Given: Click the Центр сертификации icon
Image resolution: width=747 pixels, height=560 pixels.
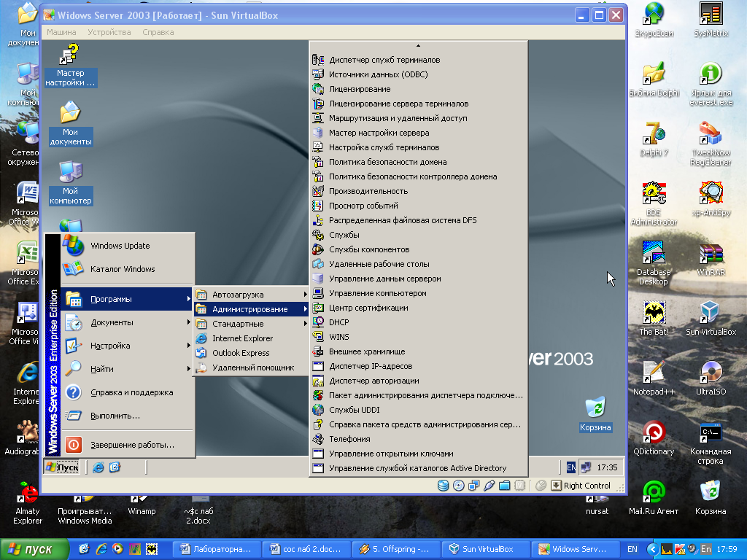Looking at the screenshot, I should [x=318, y=308].
